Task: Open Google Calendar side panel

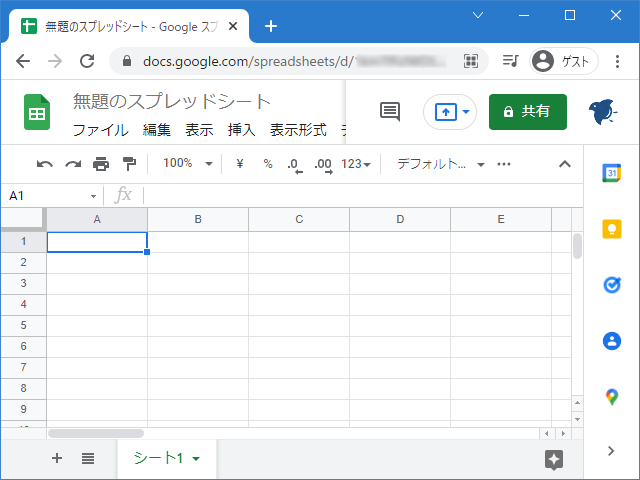Action: point(611,173)
